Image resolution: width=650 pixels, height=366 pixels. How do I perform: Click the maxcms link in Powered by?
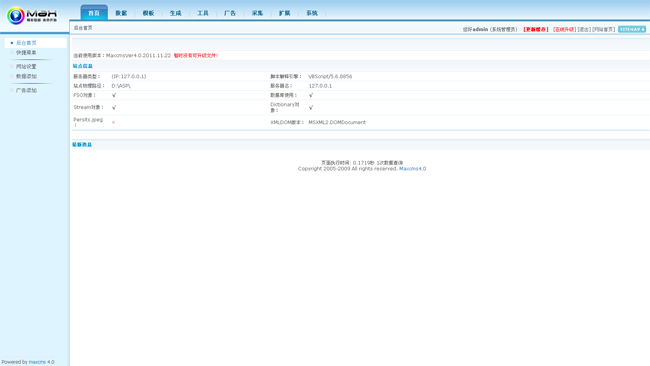pyautogui.click(x=37, y=362)
